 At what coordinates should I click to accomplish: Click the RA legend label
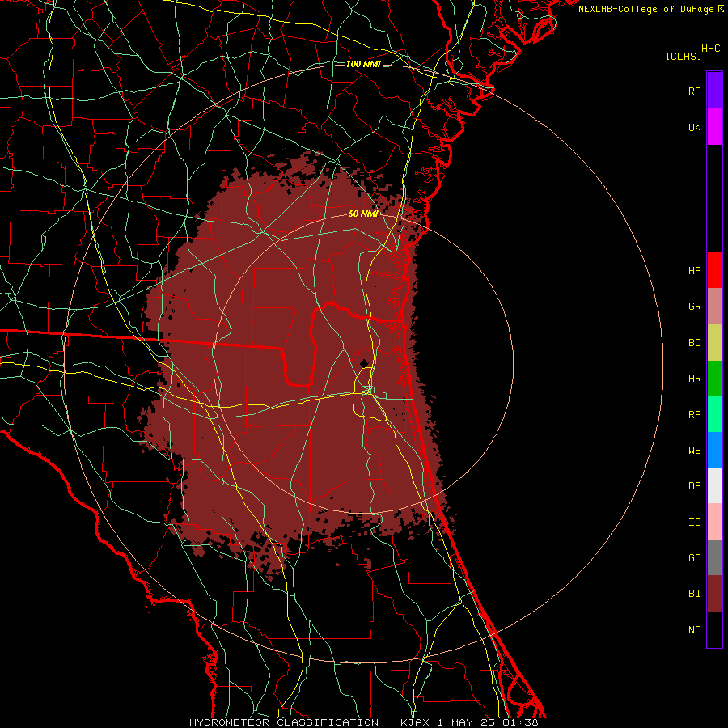pos(694,415)
